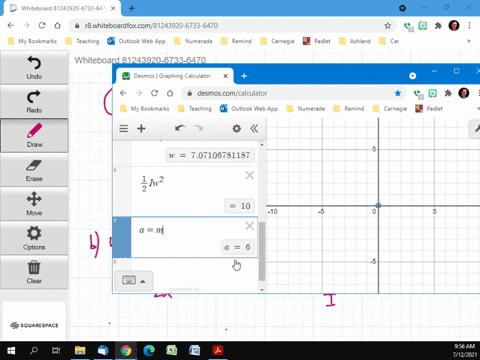
Task: Open a new tab in Desmos window
Action: click(244, 76)
